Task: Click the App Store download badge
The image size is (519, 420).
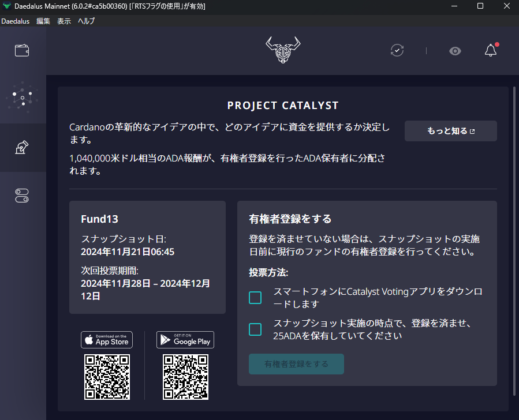Action: coord(107,340)
